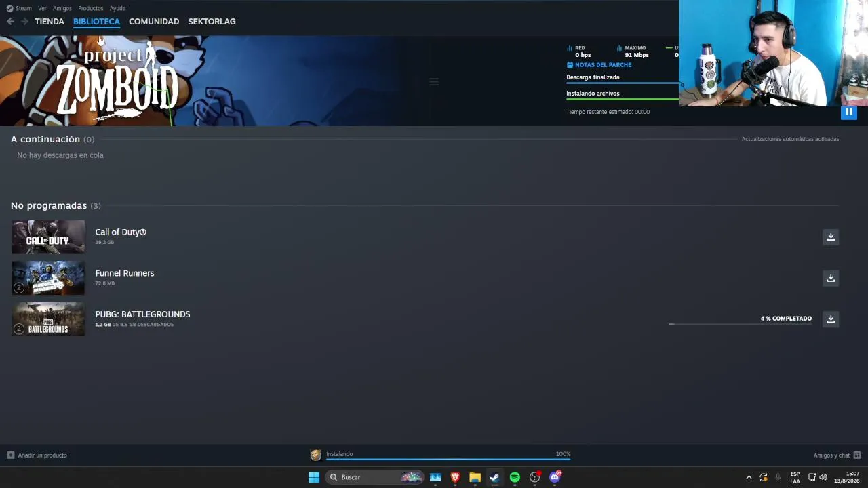
Task: Select the BIBLIOTECA tab
Action: (96, 22)
